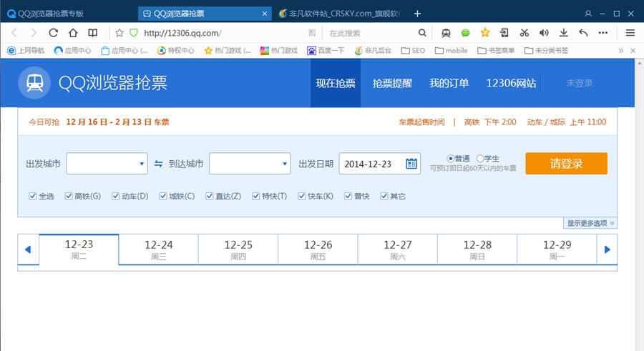644x351 pixels.
Task: Click the scissors screenshot icon
Action: tap(525, 33)
